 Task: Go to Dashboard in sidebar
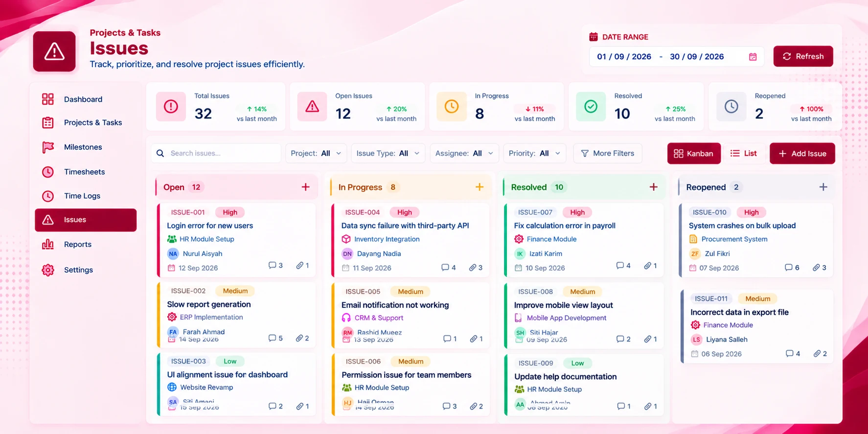[x=86, y=99]
